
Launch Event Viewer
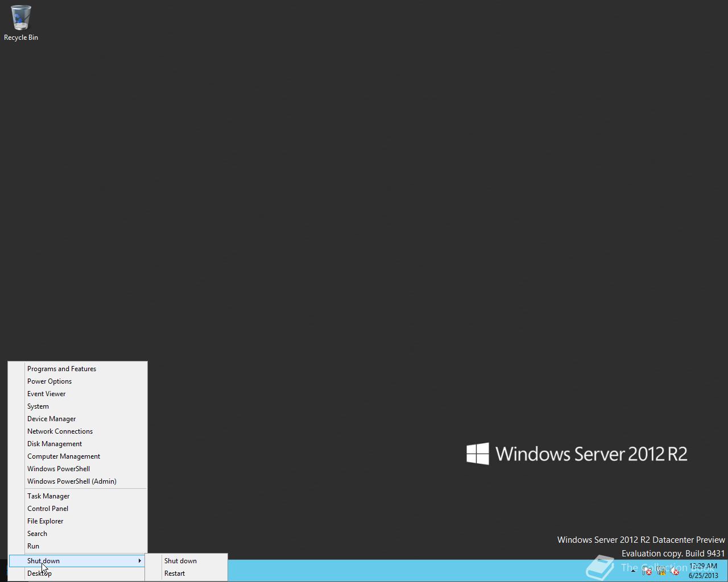coord(78,394)
